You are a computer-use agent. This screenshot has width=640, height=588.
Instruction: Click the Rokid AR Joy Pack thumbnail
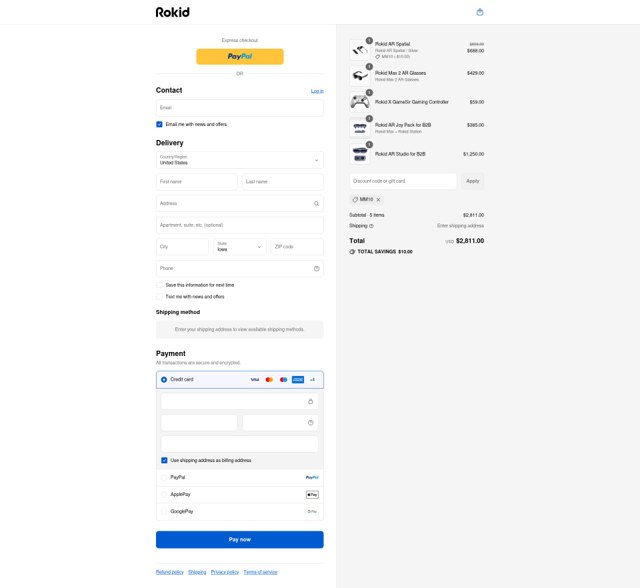pos(360,128)
